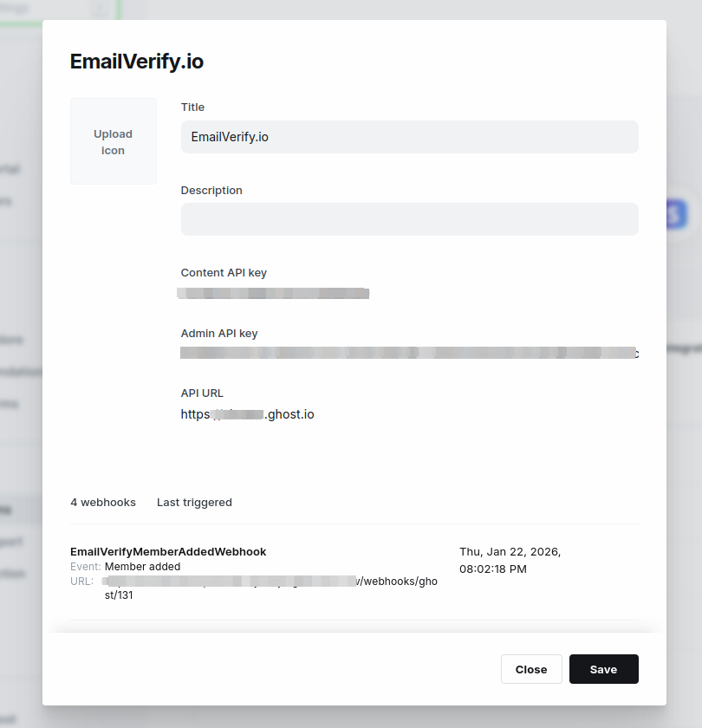
Task: Click the 'Event: Member added' line
Action: click(x=126, y=567)
